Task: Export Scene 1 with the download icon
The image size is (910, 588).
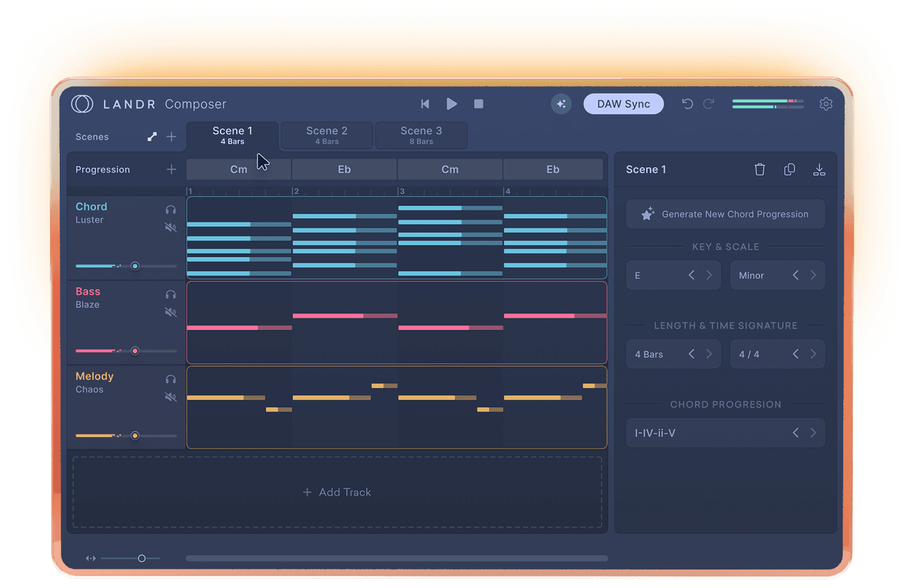Action: 819,169
